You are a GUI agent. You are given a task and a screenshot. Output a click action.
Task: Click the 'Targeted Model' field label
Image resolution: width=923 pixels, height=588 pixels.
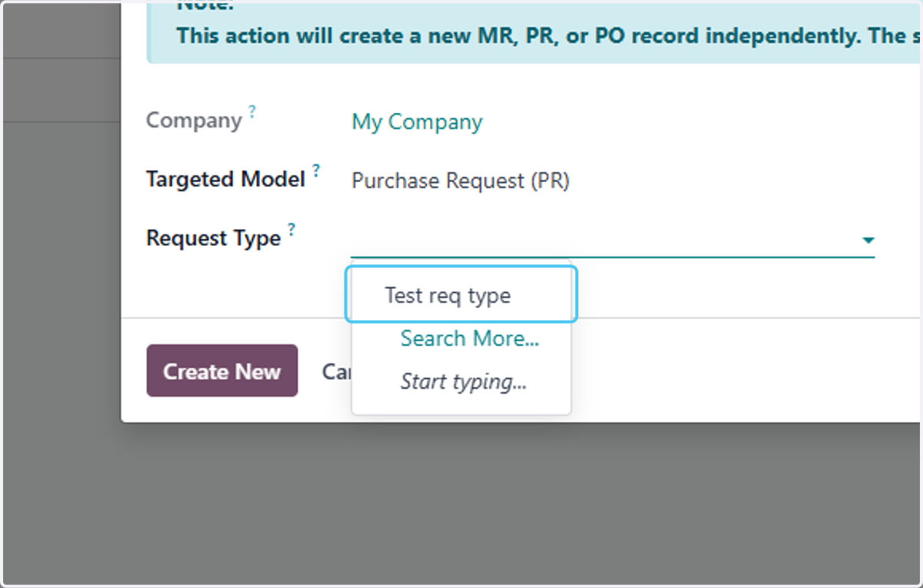click(226, 179)
